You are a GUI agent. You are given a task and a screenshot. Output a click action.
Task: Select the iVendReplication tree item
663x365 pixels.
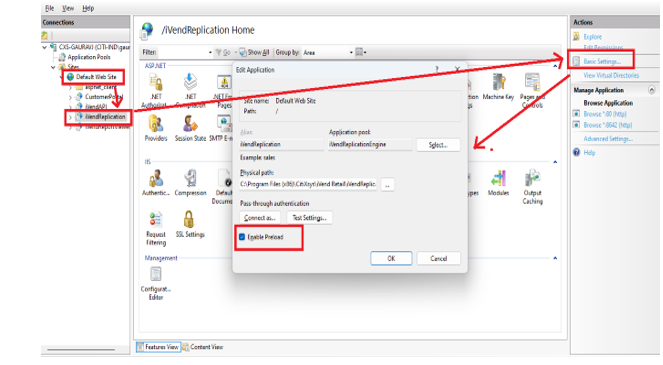(x=105, y=117)
